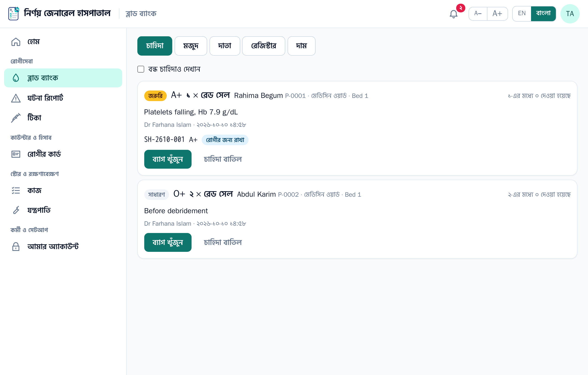This screenshot has width=588, height=375.
Task: Click patient name Rahima Begum
Action: tap(258, 96)
